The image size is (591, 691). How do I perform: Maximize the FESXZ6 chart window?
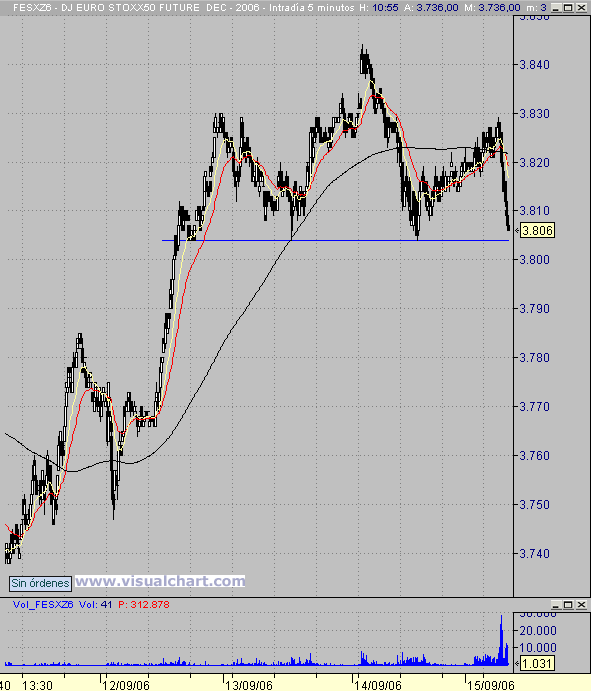pos(569,7)
